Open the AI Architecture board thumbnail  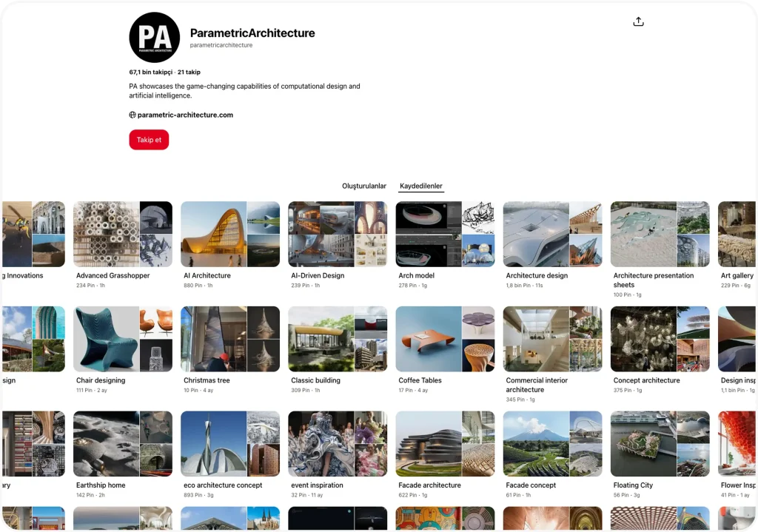pos(230,235)
